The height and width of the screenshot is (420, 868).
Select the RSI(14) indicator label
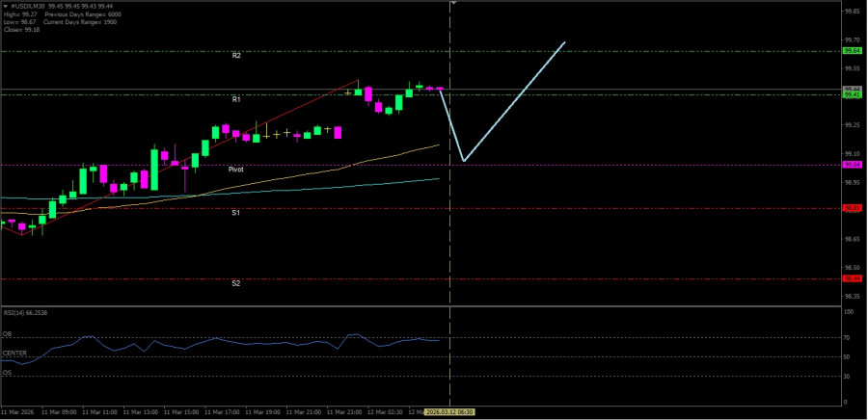[26, 313]
